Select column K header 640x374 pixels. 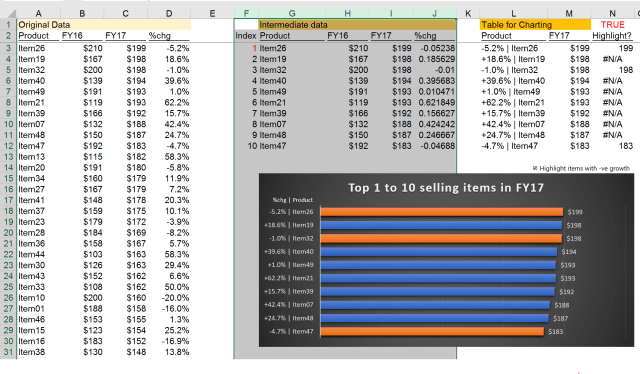coord(468,13)
